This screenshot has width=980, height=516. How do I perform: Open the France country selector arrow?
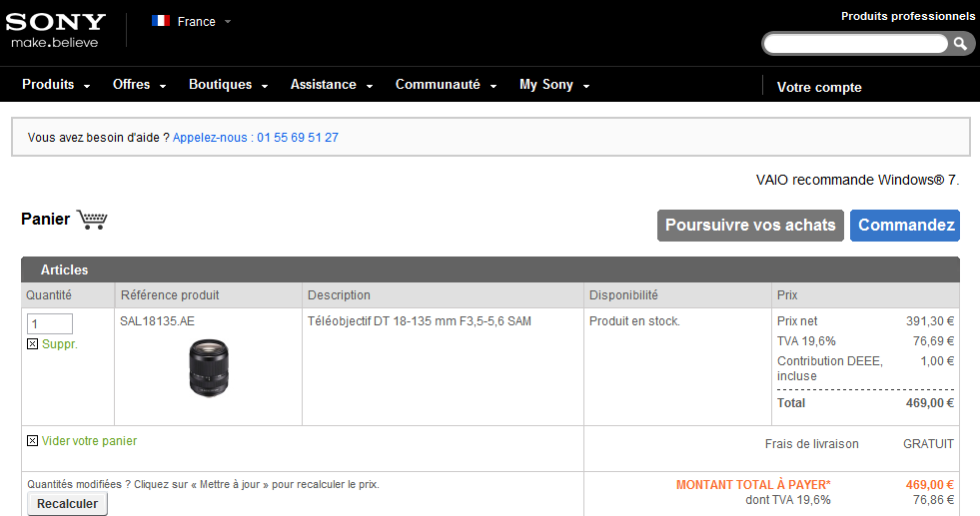(x=228, y=21)
